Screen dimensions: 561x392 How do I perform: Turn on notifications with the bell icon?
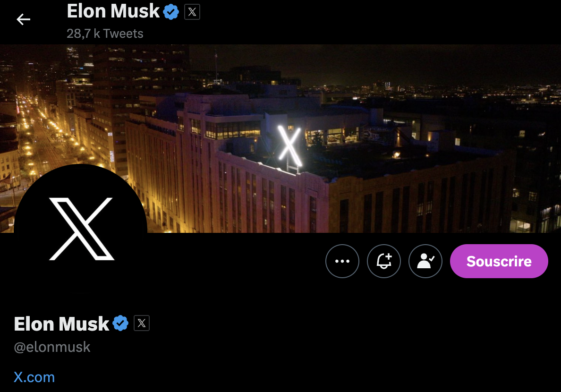pos(383,261)
